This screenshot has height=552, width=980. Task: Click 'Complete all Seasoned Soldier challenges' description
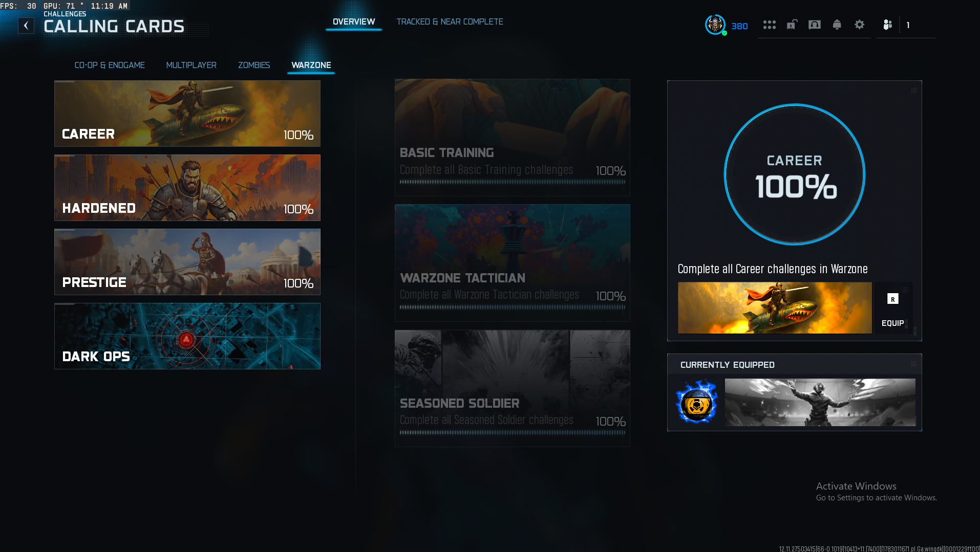click(486, 420)
